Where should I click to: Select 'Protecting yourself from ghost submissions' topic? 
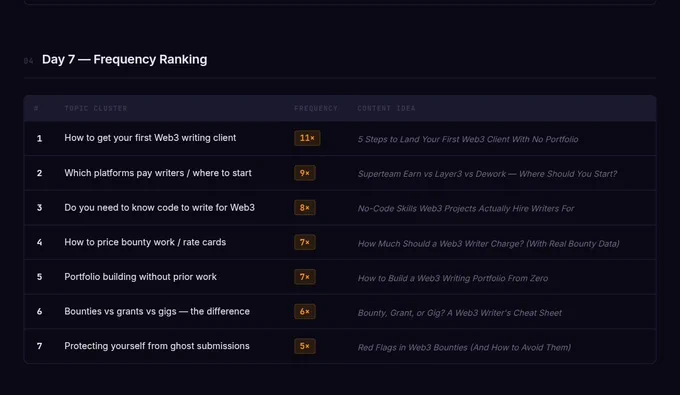[x=157, y=346]
